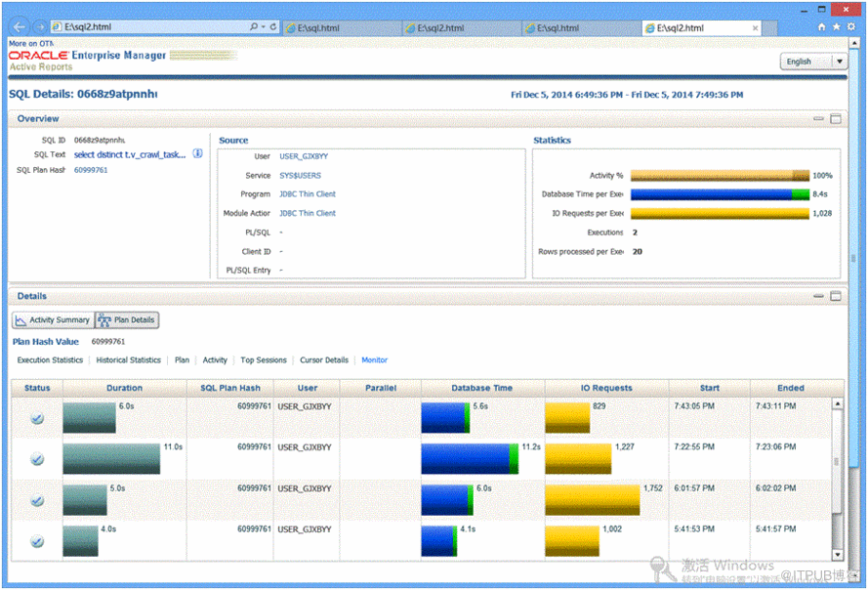Click the More on OTN link
Image resolution: width=868 pixels, height=590 pixels.
click(x=31, y=43)
